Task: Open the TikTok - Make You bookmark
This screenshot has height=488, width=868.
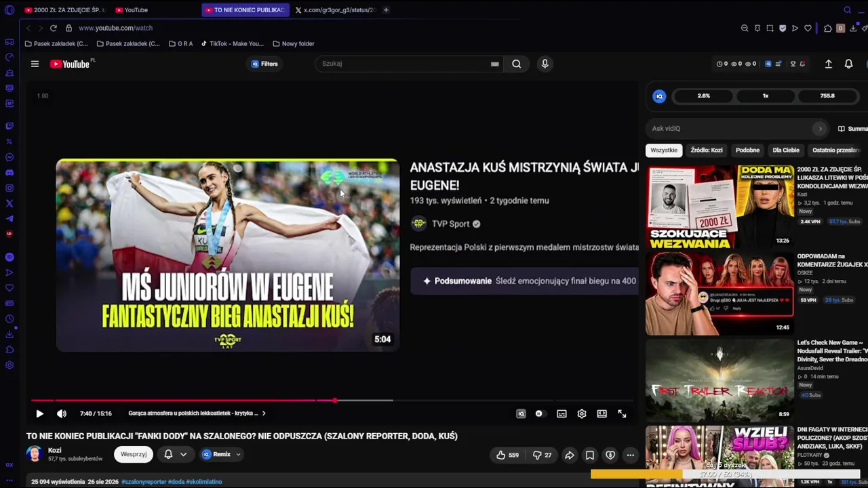Action: tap(232, 44)
